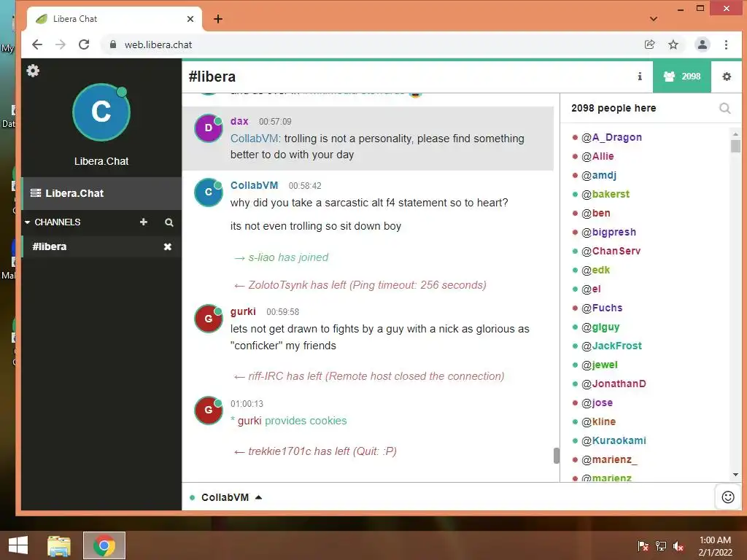
Task: Click the web.libera.chat address bar
Action: (x=371, y=44)
